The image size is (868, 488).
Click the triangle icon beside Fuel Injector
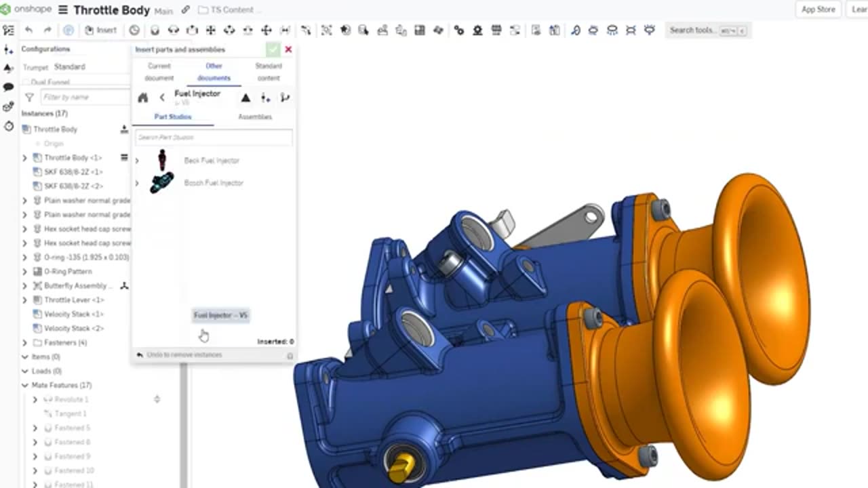245,98
